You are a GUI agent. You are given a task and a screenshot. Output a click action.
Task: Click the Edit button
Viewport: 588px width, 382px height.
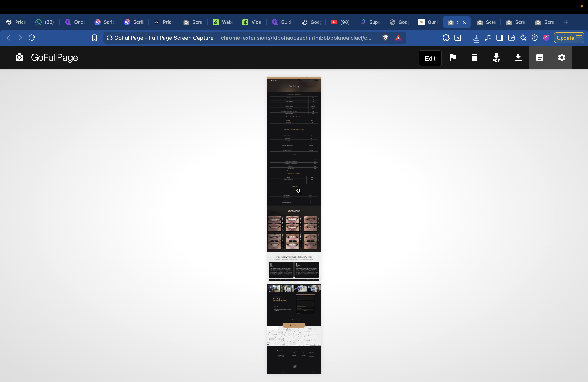coord(430,58)
